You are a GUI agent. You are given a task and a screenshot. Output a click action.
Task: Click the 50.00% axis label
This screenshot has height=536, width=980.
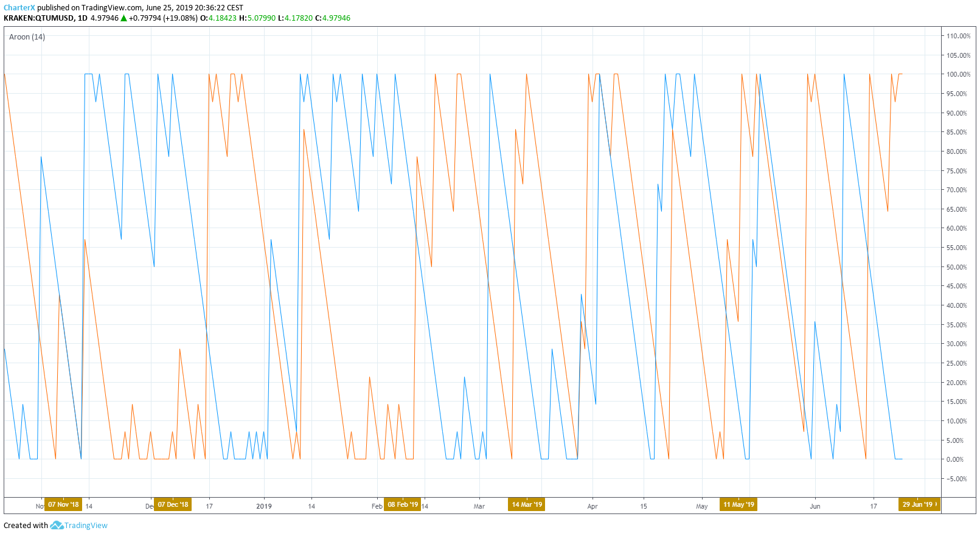click(956, 267)
